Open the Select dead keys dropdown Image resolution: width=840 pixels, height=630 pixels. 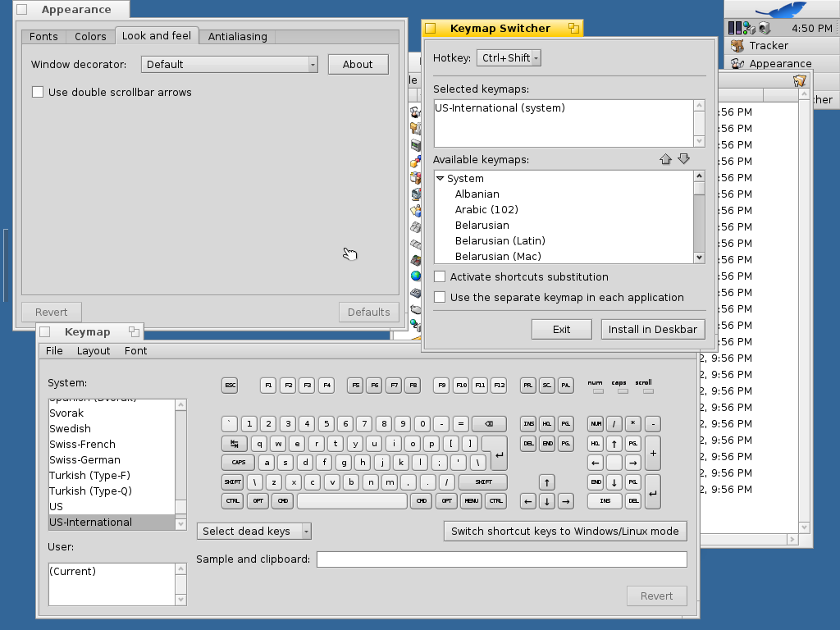pyautogui.click(x=254, y=531)
